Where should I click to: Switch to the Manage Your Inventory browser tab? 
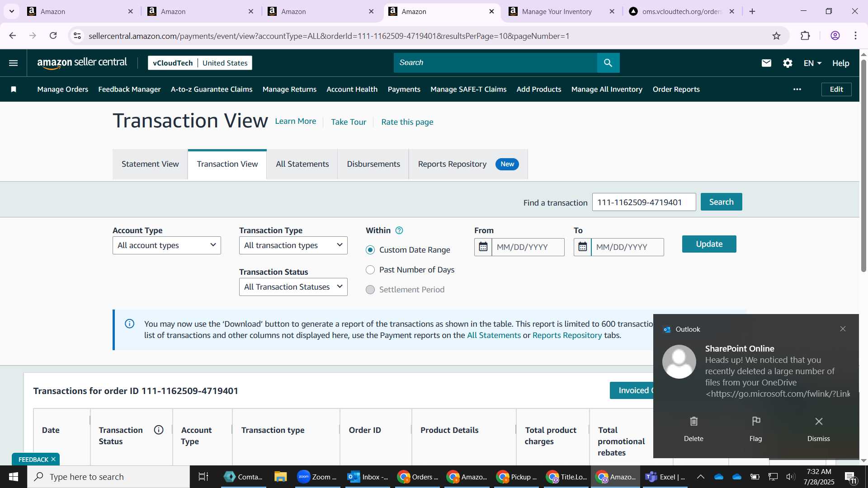(x=561, y=12)
